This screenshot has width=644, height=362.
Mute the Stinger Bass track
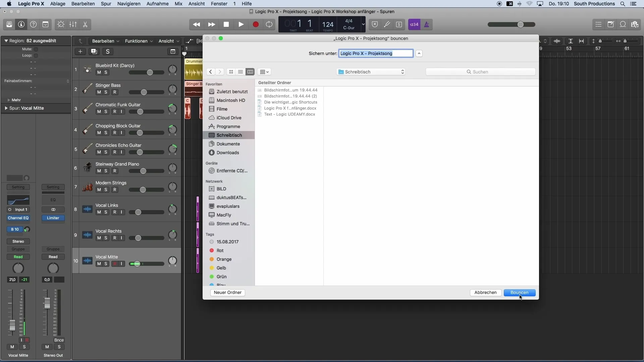pos(99,92)
